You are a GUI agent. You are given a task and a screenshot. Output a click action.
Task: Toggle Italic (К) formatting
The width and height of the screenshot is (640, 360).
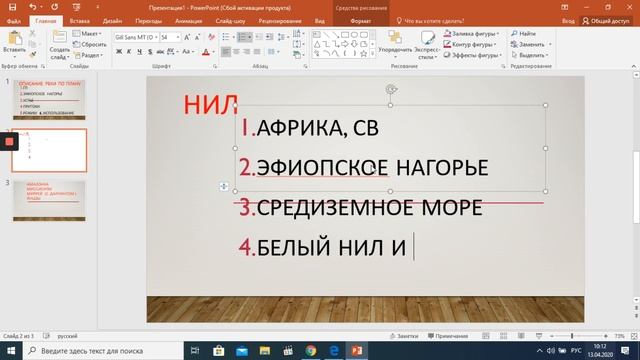coord(129,51)
